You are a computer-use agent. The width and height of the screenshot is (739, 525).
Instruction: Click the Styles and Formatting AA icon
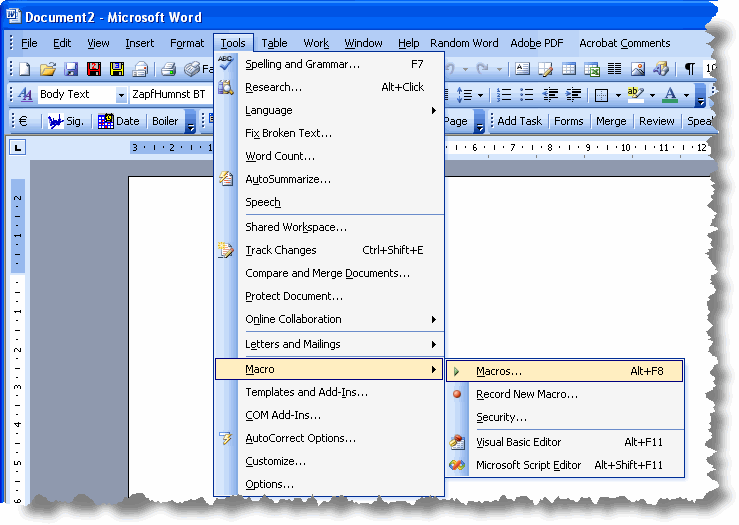25,95
